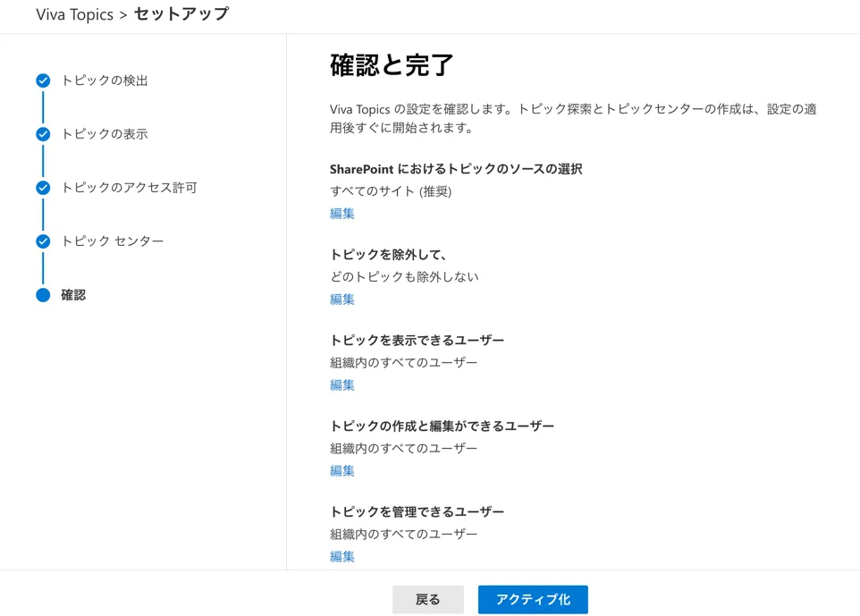Click the Viva Topics breadcrumb
This screenshot has width=860, height=616.
74,14
